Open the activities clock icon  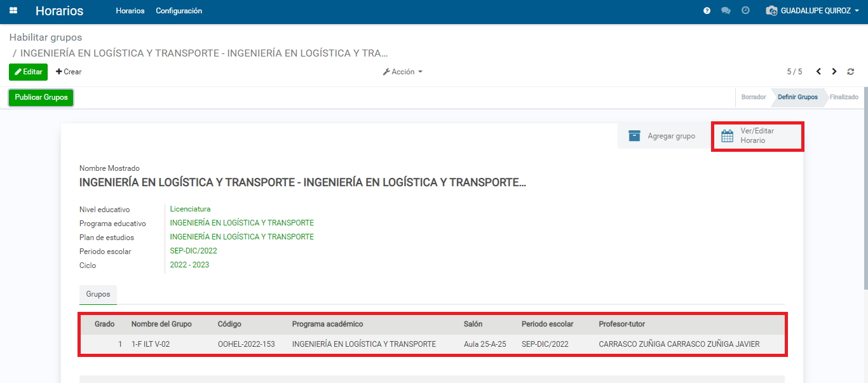click(x=745, y=11)
